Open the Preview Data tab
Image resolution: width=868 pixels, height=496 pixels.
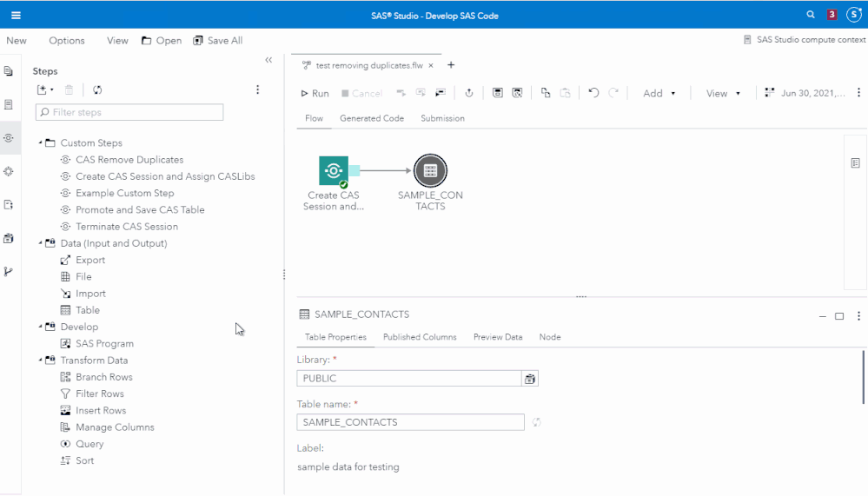[498, 337]
